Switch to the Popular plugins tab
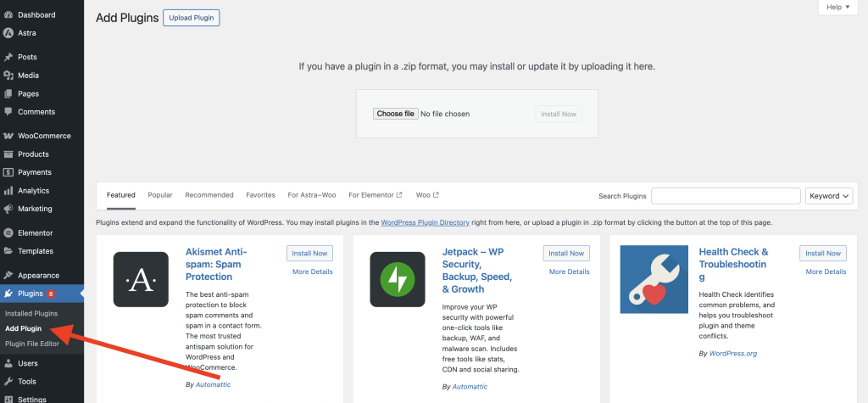The image size is (868, 403). pos(160,195)
